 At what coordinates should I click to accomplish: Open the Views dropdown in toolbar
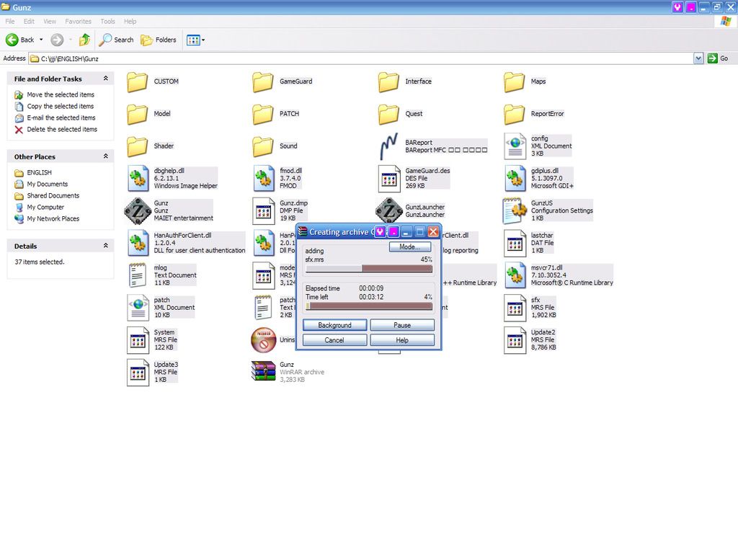(x=195, y=40)
